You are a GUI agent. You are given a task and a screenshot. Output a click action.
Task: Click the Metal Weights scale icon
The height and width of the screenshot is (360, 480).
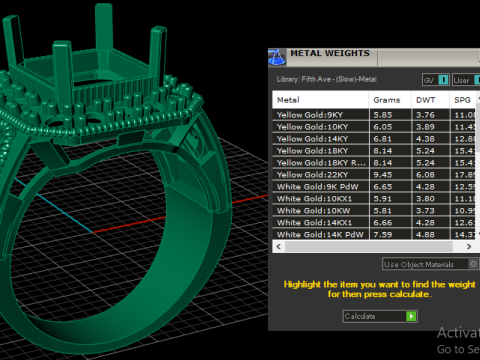pos(277,57)
